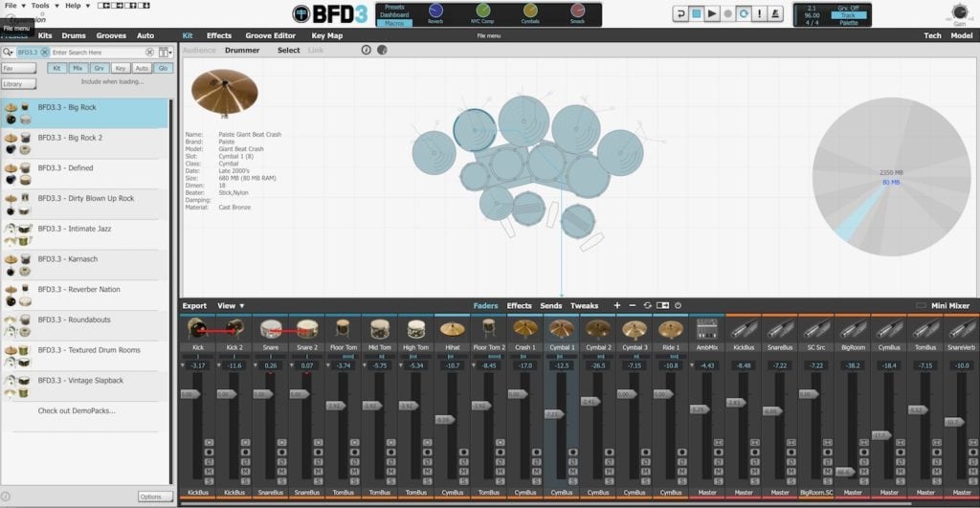Open the browser column layout dropdown
980x508 pixels.
(x=165, y=53)
